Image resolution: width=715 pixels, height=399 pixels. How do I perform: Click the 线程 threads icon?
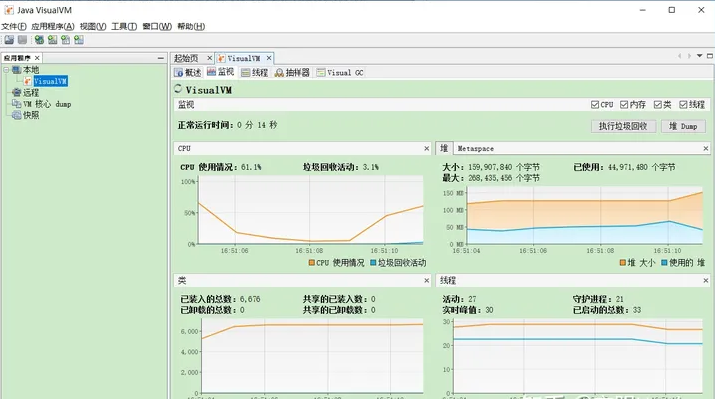pyautogui.click(x=246, y=73)
